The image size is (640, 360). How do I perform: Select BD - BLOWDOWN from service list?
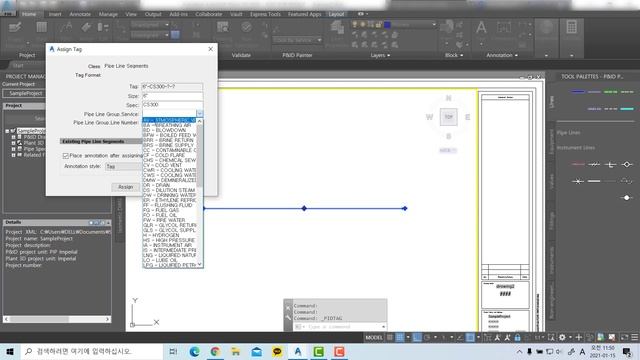(169, 130)
